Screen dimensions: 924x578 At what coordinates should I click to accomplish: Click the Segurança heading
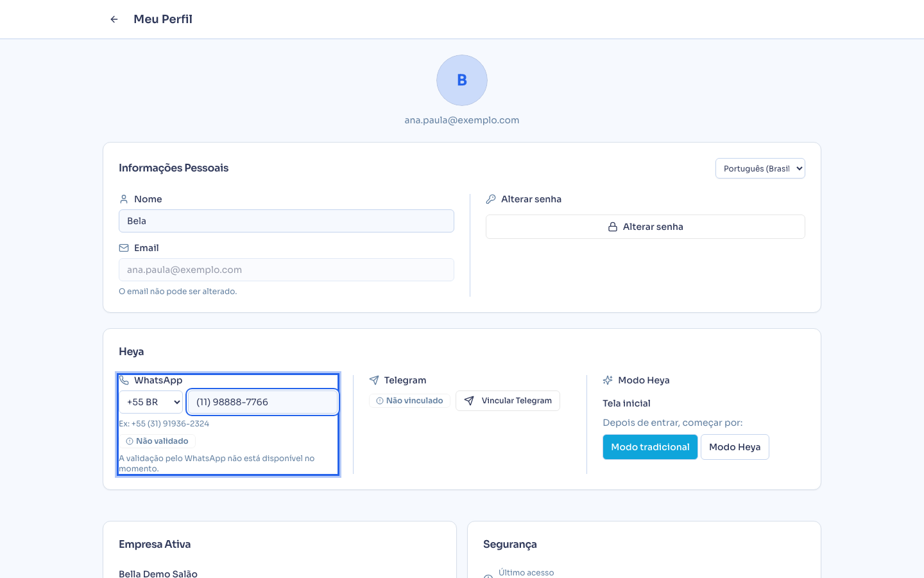tap(510, 545)
